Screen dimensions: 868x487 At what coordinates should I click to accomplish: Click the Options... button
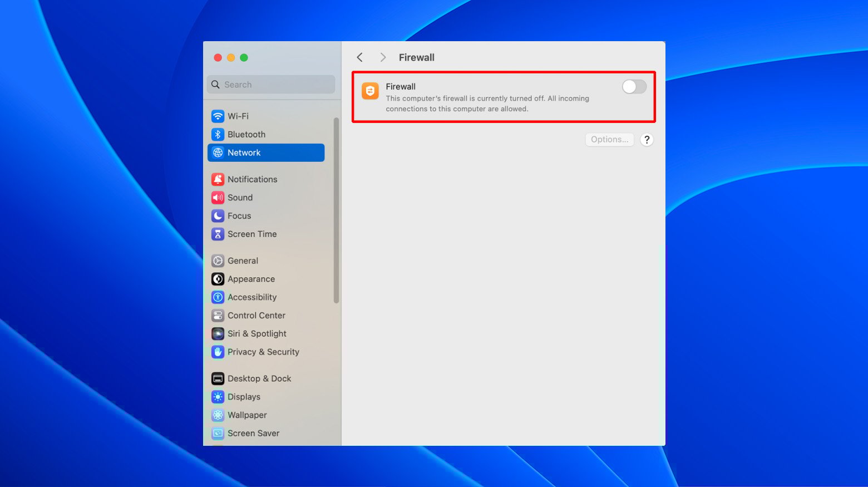point(609,140)
